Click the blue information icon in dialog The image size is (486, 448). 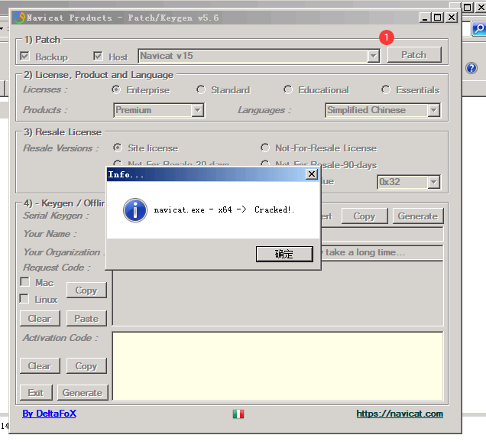click(x=135, y=210)
